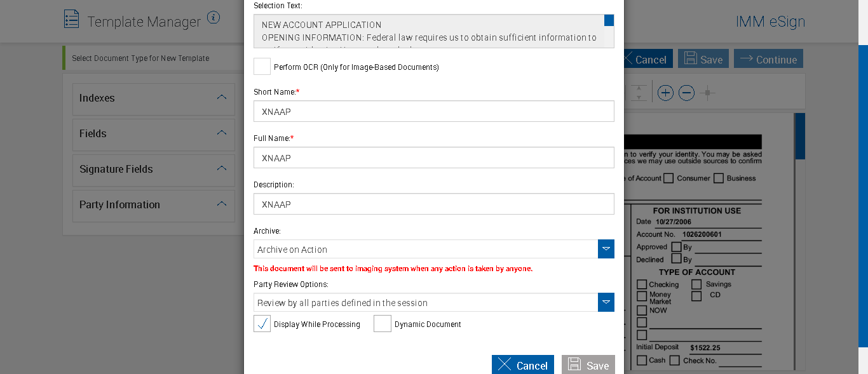Image resolution: width=868 pixels, height=374 pixels.
Task: Open the Archive dropdown
Action: 606,249
